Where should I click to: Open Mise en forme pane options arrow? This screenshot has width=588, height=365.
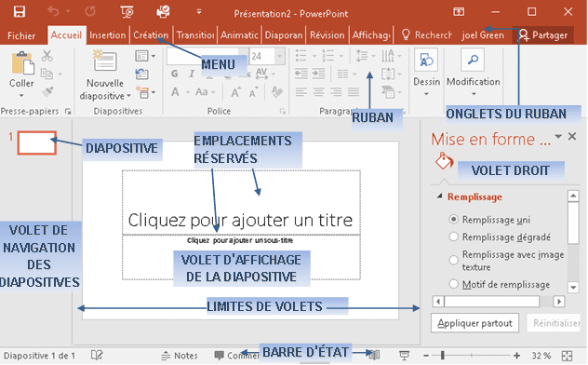click(x=558, y=137)
